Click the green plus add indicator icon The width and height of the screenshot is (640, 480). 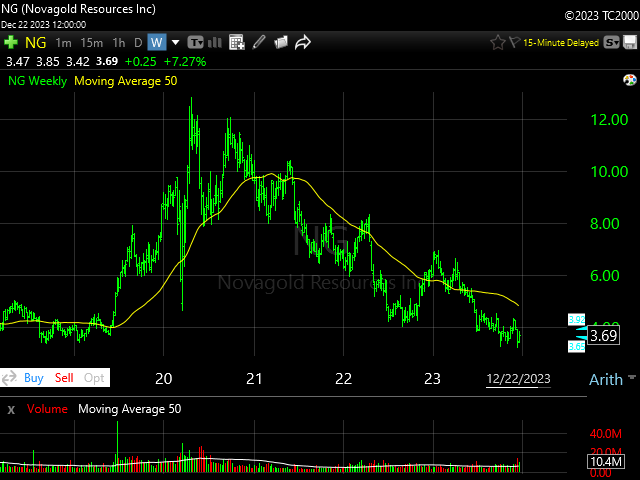click(x=11, y=42)
